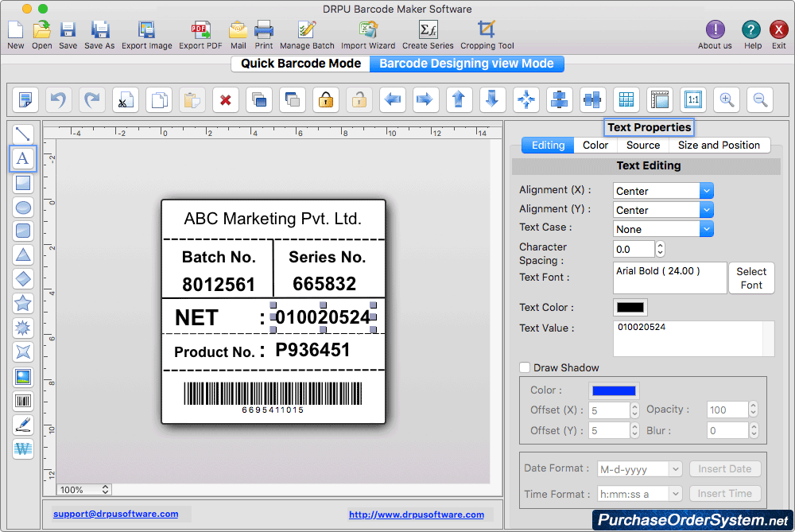Screen dimensions: 795x532
Task: Open the Text Case dropdown
Action: pyautogui.click(x=663, y=229)
